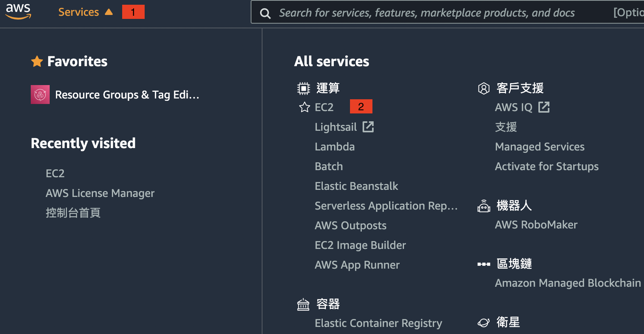Open the Batch service
644x334 pixels.
pyautogui.click(x=329, y=166)
